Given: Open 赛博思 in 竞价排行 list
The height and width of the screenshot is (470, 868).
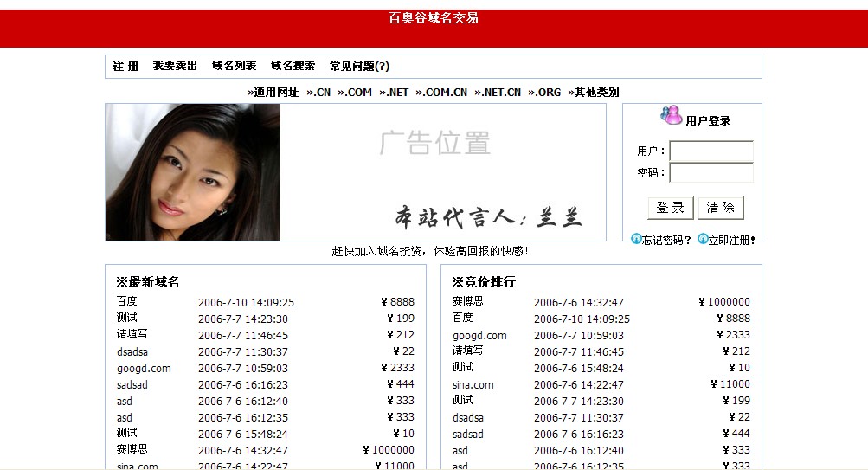Looking at the screenshot, I should pos(468,301).
